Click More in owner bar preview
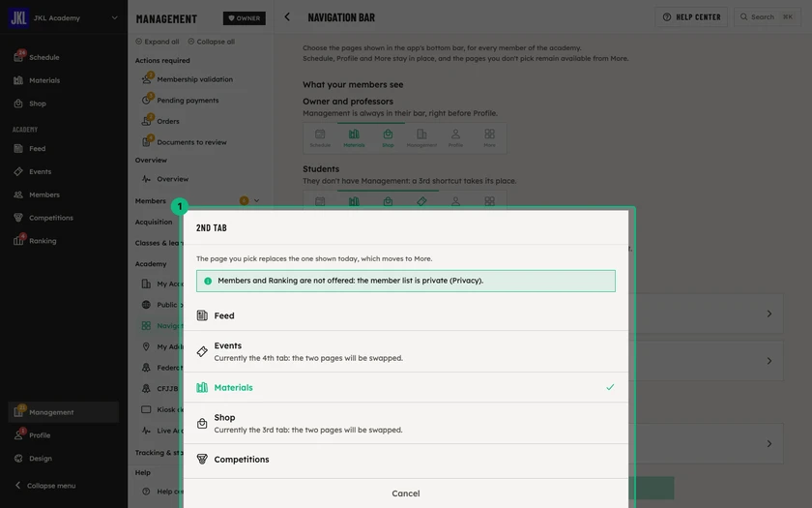Image resolution: width=812 pixels, height=508 pixels. [x=489, y=138]
